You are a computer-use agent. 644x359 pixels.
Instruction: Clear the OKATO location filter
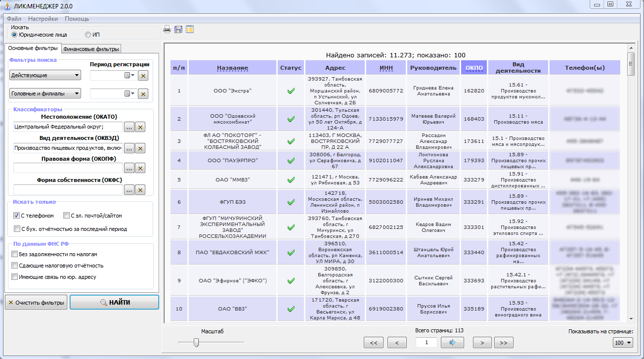(140, 127)
